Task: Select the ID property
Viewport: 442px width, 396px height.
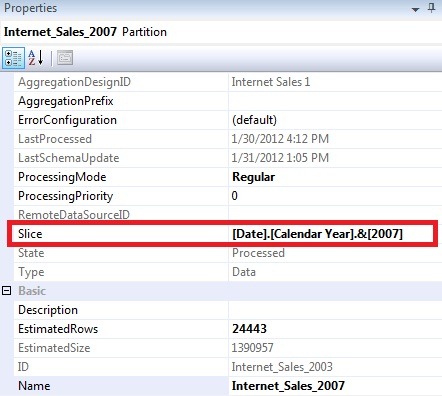Action: pyautogui.click(x=23, y=367)
